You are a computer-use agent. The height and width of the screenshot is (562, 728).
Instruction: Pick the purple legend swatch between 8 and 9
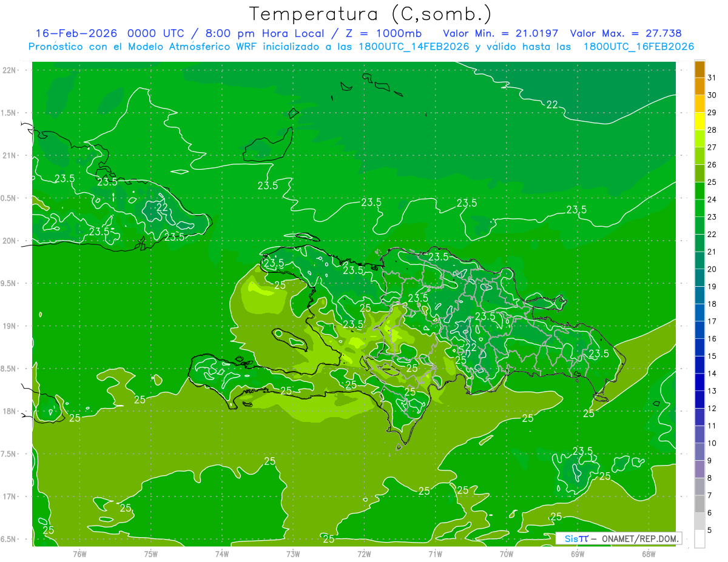pos(699,469)
